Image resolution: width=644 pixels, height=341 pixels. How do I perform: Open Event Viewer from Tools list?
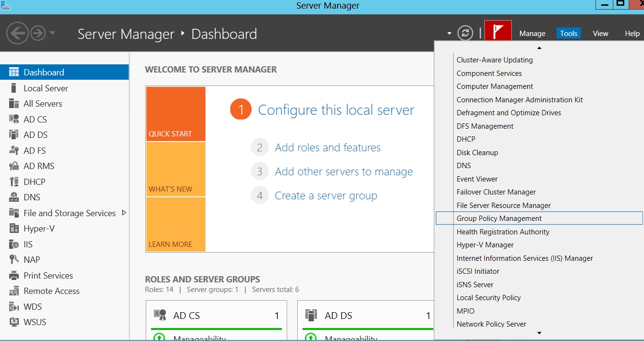tap(477, 179)
